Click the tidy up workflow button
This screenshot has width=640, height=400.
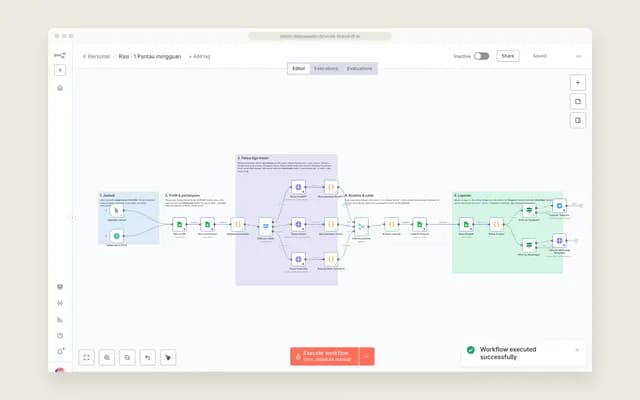click(x=168, y=358)
